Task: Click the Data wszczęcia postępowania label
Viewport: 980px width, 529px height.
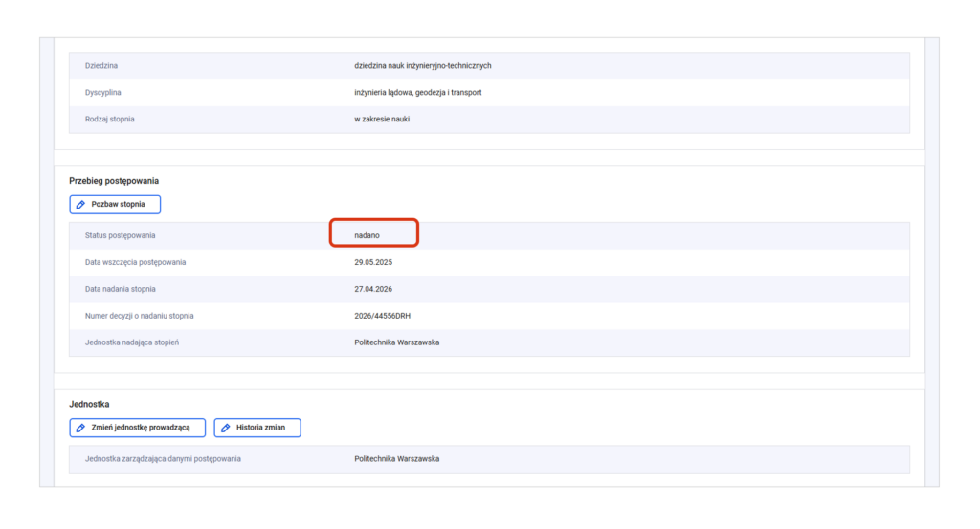Action: (x=136, y=262)
